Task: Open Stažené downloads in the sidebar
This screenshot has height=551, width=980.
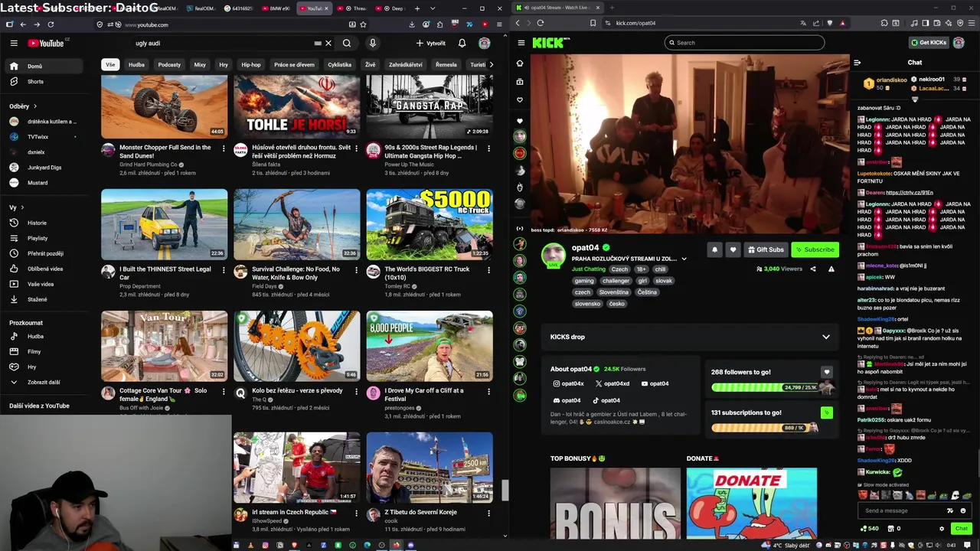Action: click(44, 299)
